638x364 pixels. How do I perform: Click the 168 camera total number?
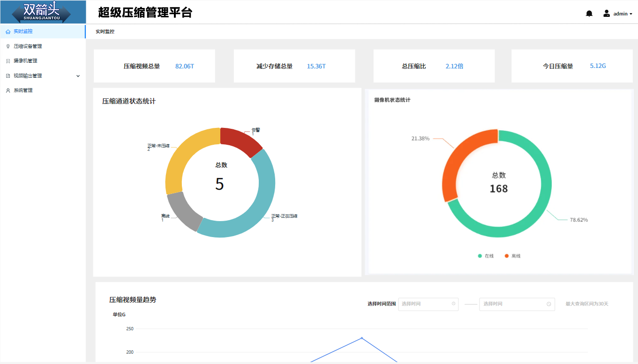[499, 189]
